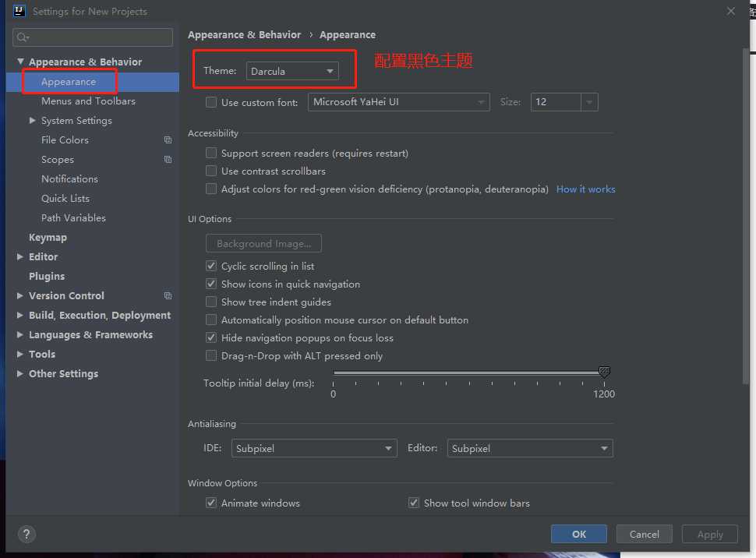Expand the Editor tree node

(x=19, y=256)
